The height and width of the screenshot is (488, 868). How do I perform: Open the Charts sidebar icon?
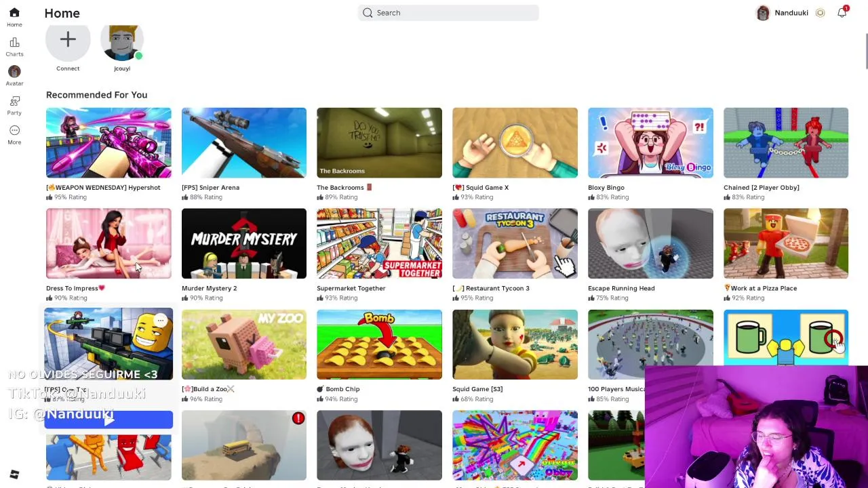click(14, 42)
